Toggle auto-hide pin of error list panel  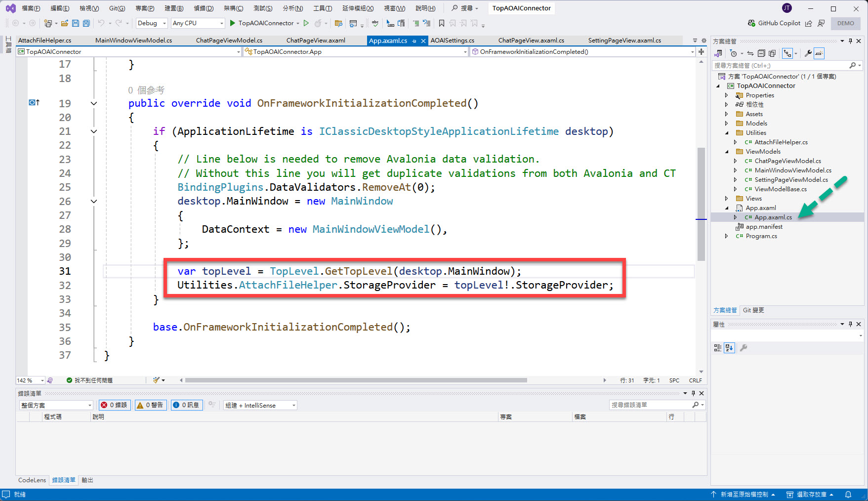(693, 393)
